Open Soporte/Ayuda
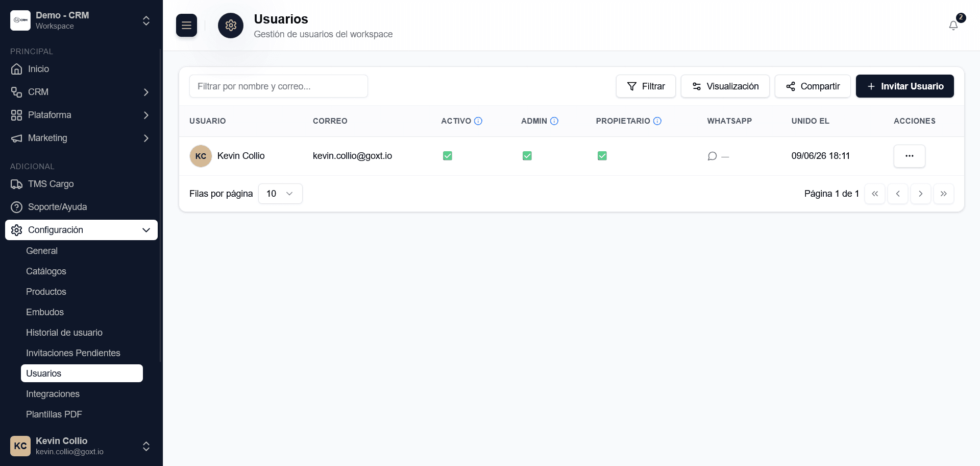The height and width of the screenshot is (466, 980). coord(82,207)
